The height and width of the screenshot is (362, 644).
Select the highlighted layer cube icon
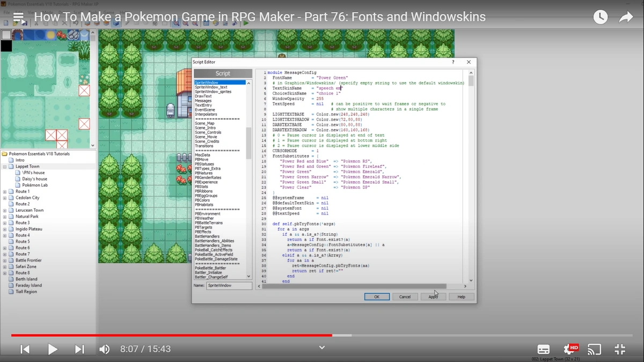(x=115, y=24)
